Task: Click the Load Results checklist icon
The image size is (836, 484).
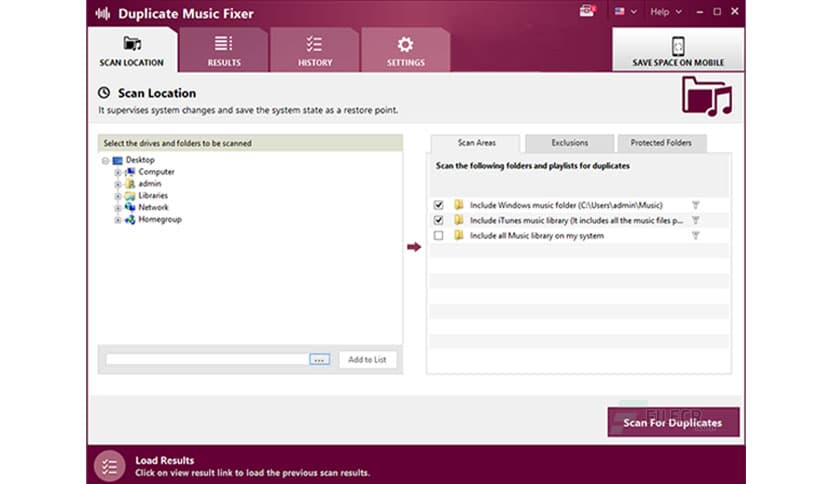Action: (110, 466)
